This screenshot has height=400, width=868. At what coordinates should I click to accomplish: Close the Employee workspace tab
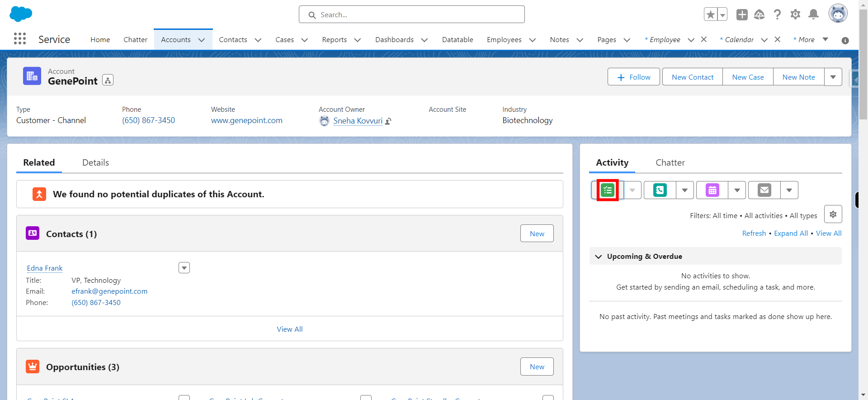pyautogui.click(x=704, y=39)
